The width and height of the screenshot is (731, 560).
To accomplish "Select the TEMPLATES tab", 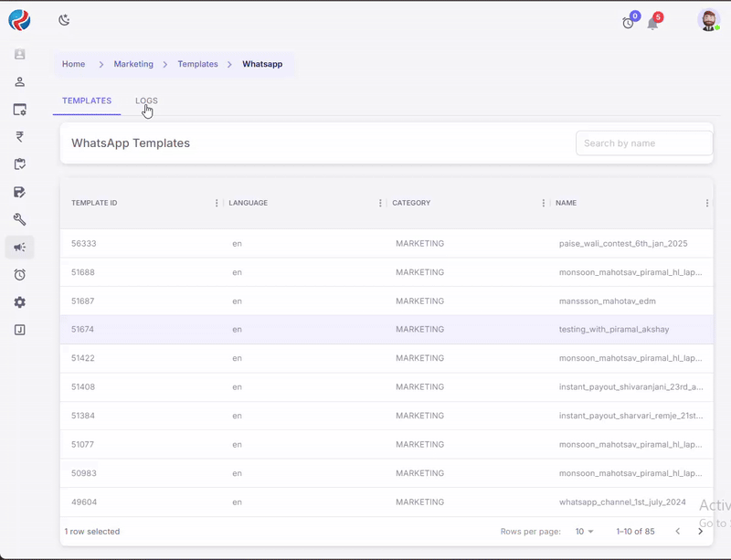I will coord(87,100).
